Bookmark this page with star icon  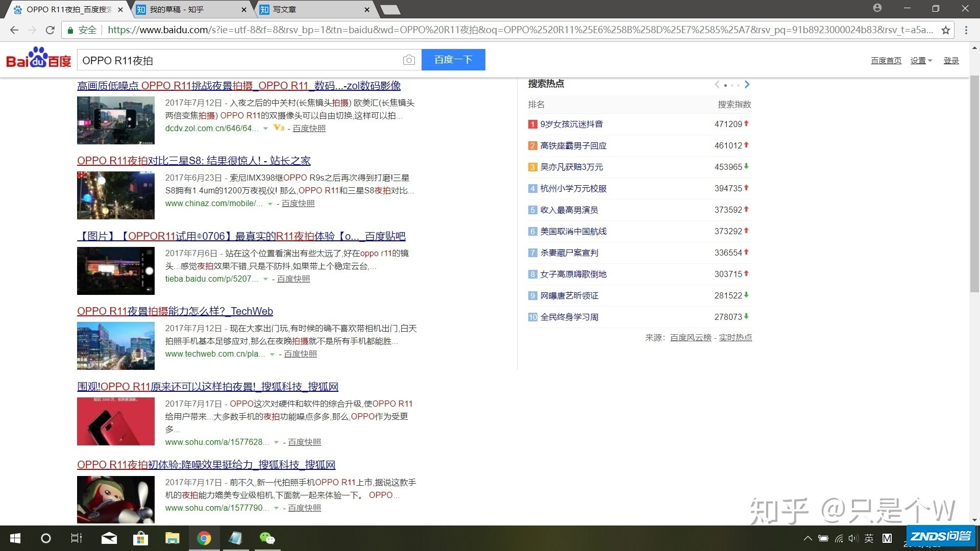(x=946, y=30)
